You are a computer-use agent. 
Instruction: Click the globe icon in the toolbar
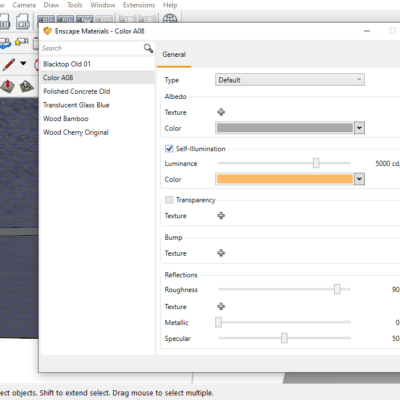tap(170, 19)
